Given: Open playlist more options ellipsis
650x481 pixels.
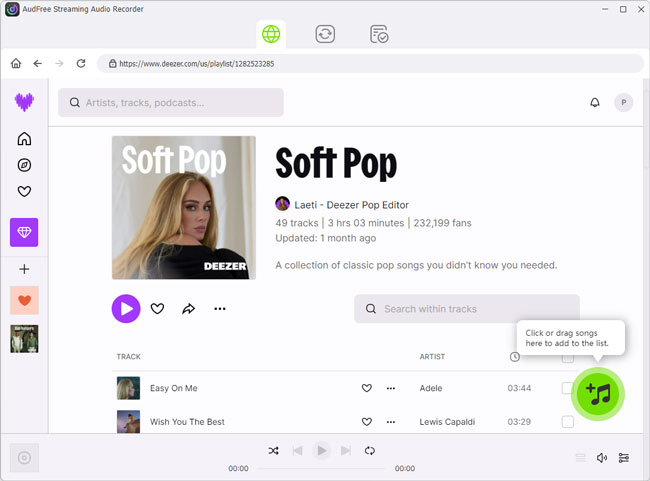Looking at the screenshot, I should click(x=220, y=309).
